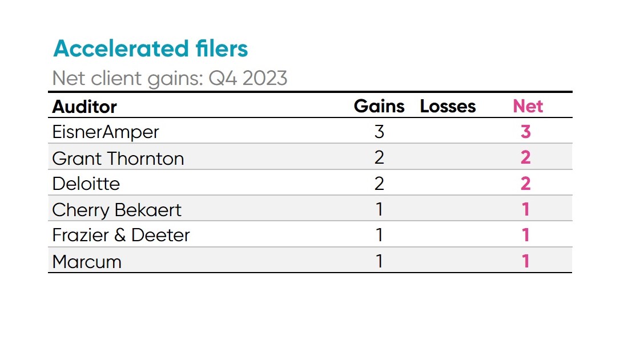Select Deloitte's pink Net value
The image size is (644, 357).
pyautogui.click(x=526, y=184)
